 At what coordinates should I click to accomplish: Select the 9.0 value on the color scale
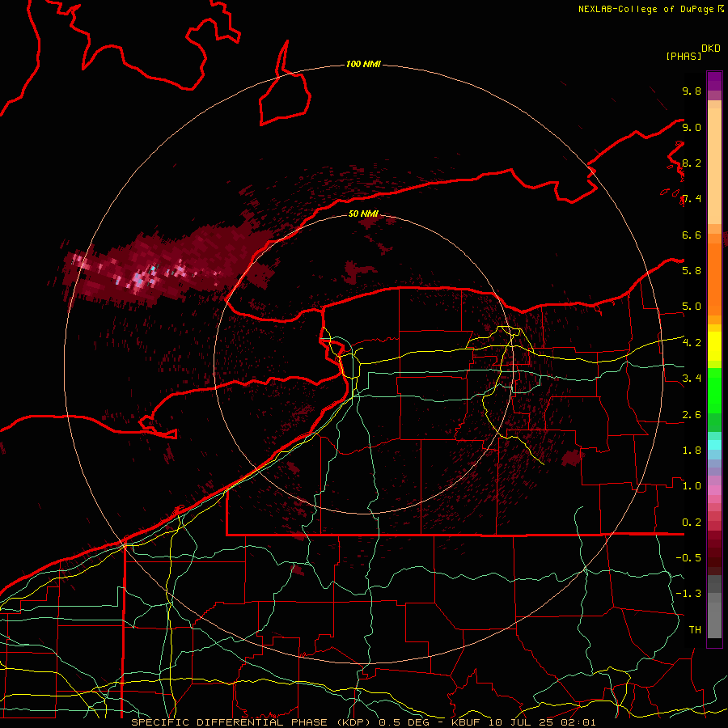pyautogui.click(x=692, y=127)
